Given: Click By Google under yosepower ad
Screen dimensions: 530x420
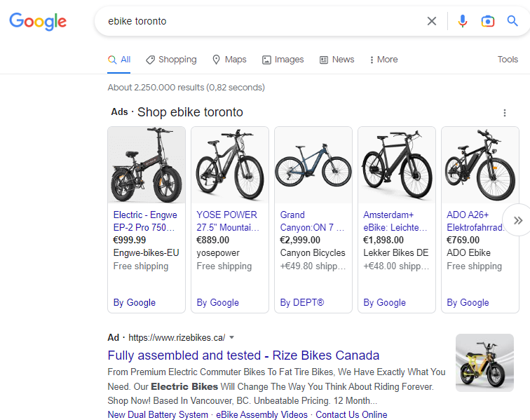Looking at the screenshot, I should tap(217, 302).
